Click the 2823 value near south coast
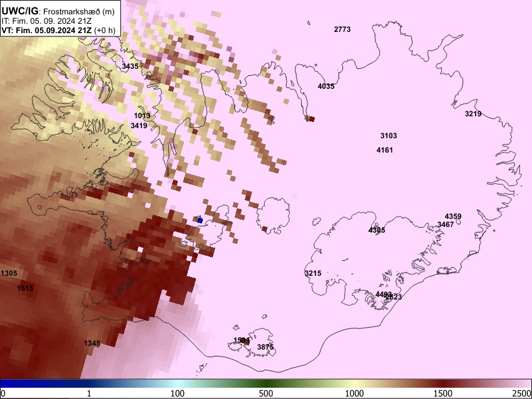This screenshot has height=399, width=532. [x=394, y=297]
